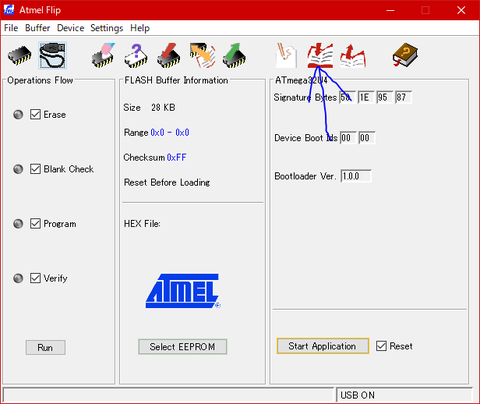Image resolution: width=480 pixels, height=404 pixels.
Task: Click the Size 28 KB text
Action: point(149,108)
